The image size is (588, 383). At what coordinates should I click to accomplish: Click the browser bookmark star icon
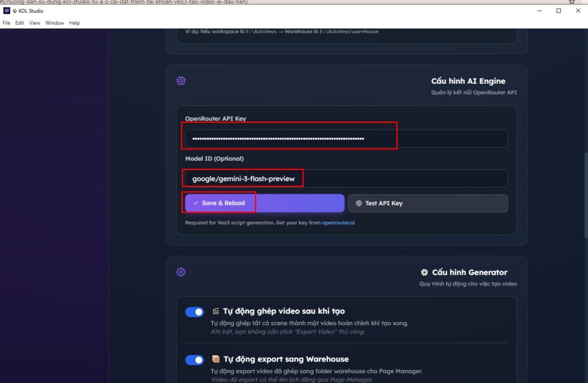571,2
